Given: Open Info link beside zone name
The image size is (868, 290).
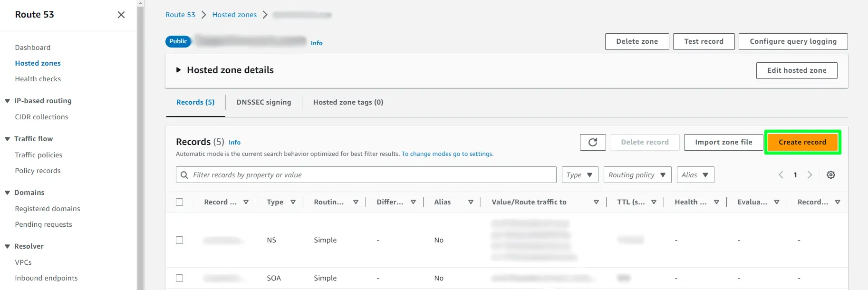Looking at the screenshot, I should coord(317,43).
